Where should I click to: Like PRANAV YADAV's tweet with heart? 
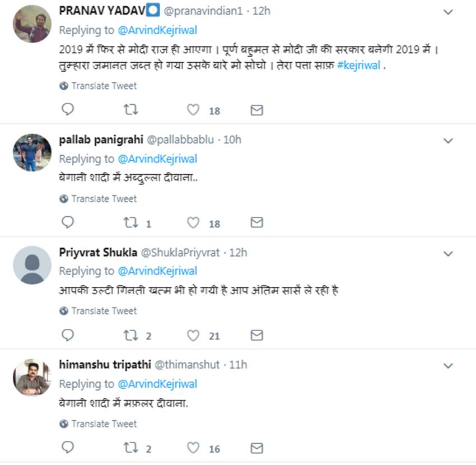click(x=193, y=110)
